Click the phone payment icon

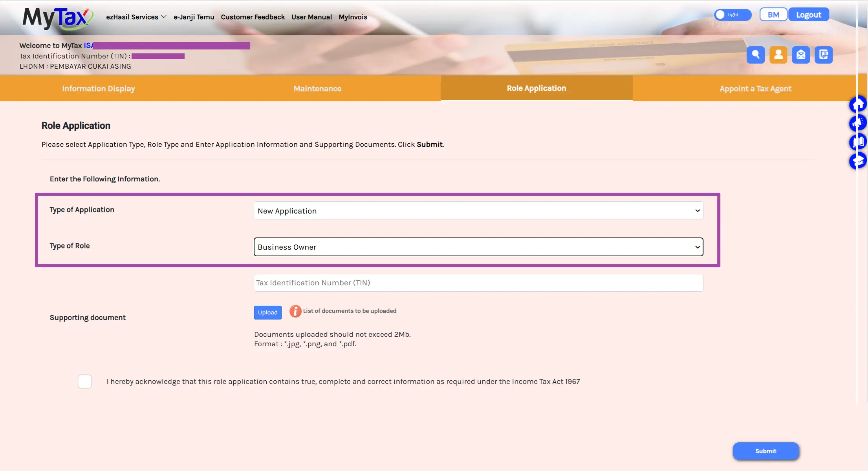pos(824,55)
